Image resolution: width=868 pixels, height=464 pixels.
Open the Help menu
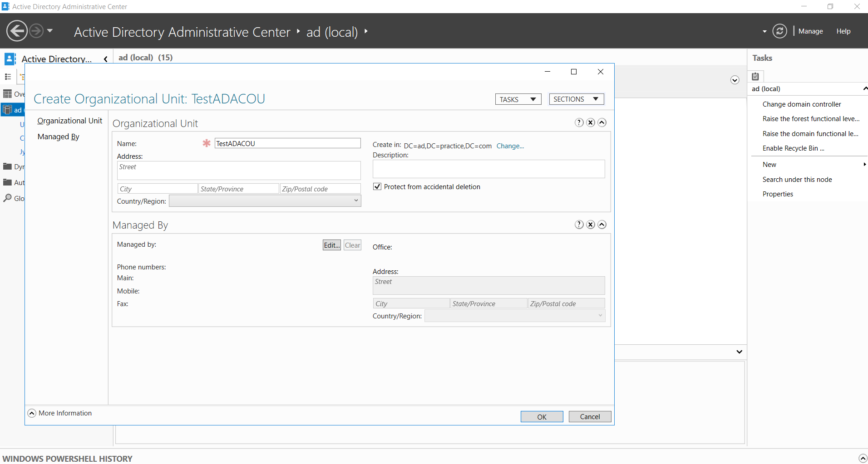pos(843,31)
